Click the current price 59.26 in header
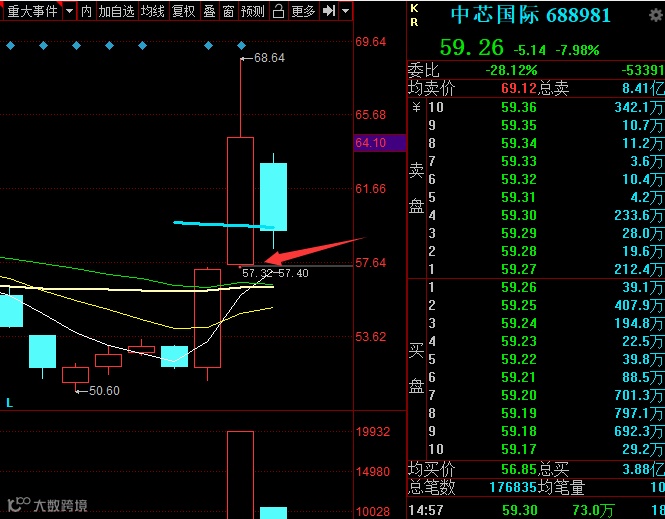This screenshot has width=665, height=519. coord(472,47)
